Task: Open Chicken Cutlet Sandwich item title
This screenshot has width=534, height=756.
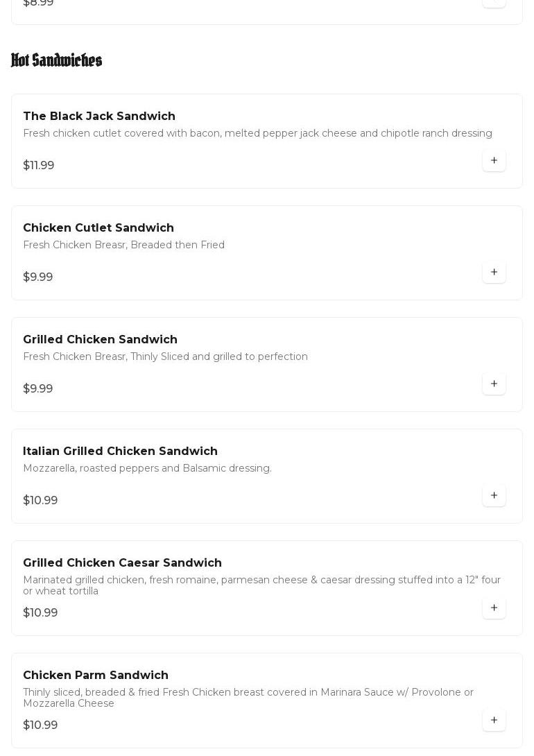Action: click(98, 227)
